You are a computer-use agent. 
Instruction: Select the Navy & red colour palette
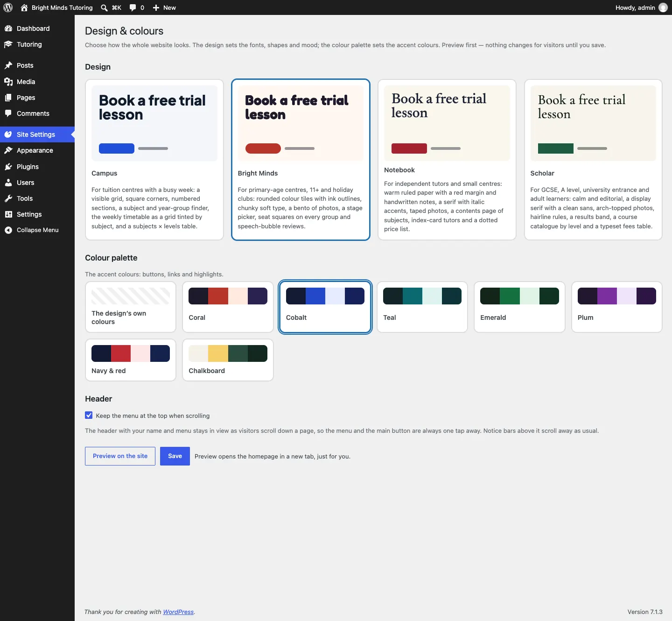point(131,360)
